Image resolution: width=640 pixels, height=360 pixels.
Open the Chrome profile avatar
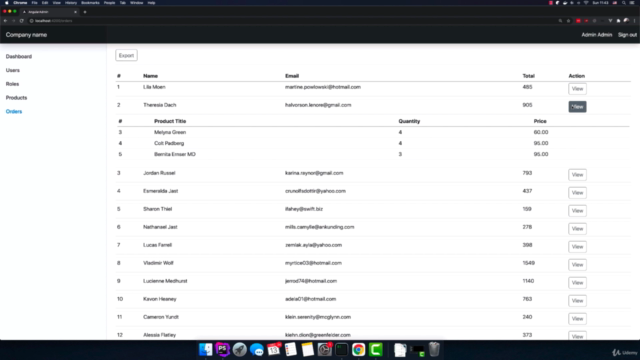pos(627,21)
